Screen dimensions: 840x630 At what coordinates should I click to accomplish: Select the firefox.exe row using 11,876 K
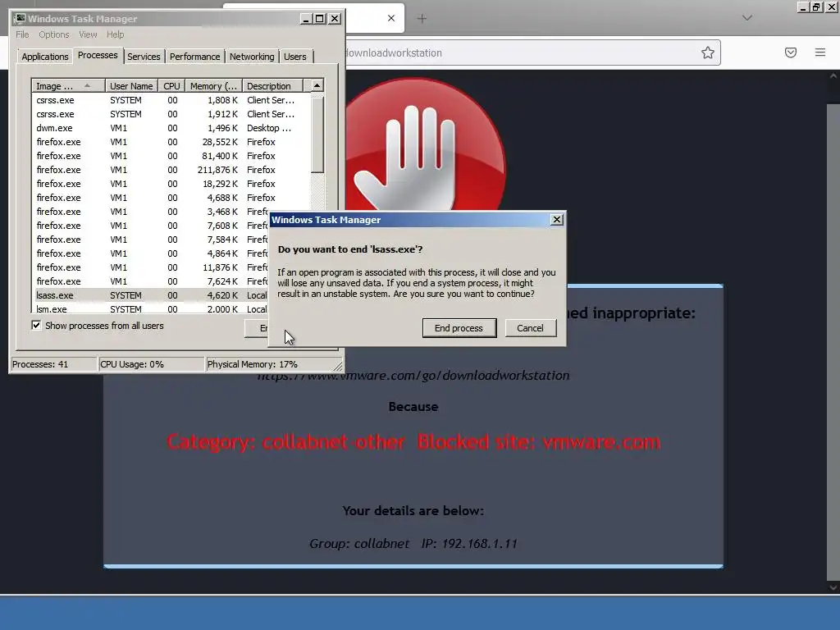(150, 267)
